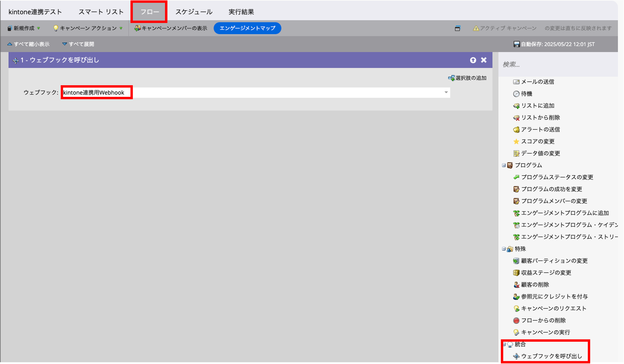Click the 特殊 folder label
The image size is (624, 364).
[x=520, y=249]
